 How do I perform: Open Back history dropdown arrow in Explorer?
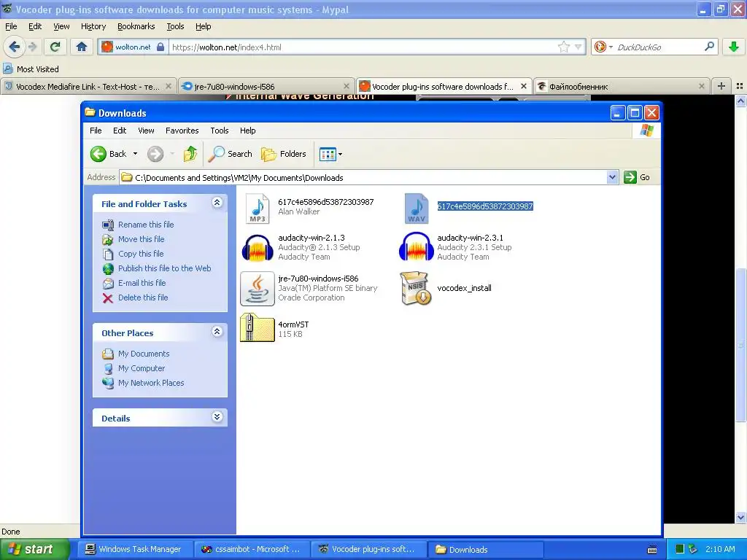[135, 154]
